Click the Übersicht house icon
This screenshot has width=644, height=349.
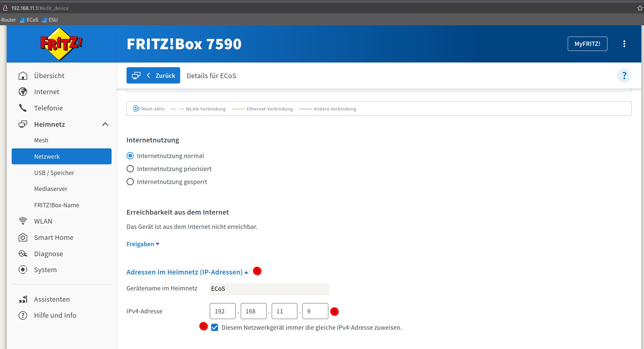point(23,76)
